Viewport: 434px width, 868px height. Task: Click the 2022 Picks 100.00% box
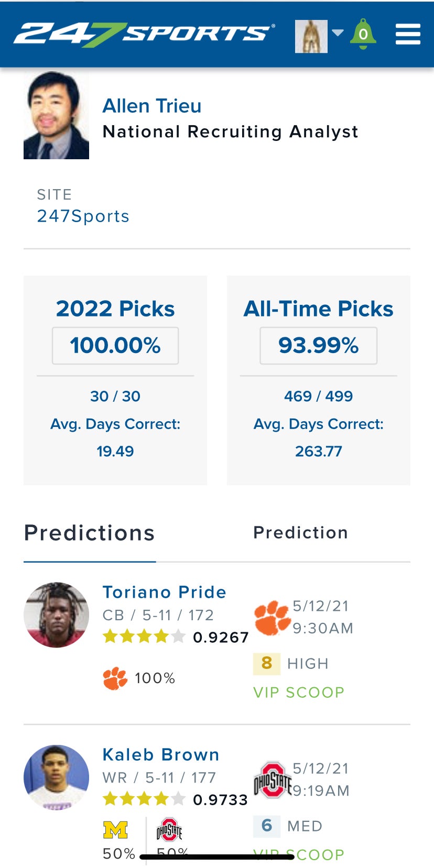click(115, 346)
